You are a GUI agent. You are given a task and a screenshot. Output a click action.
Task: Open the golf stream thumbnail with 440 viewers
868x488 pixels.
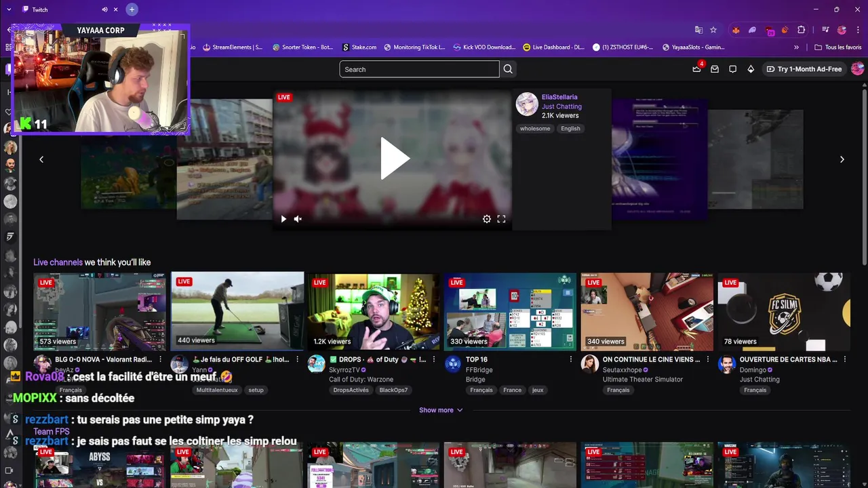[237, 311]
